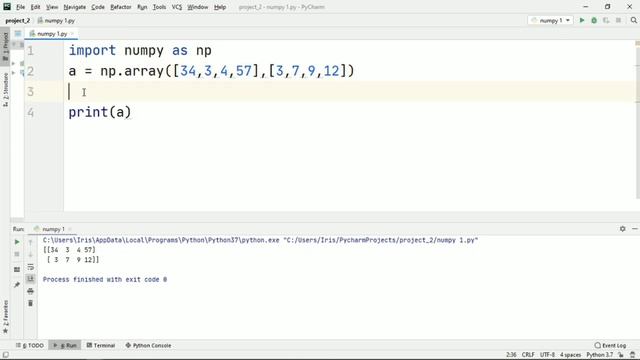Hide the Run panel with the minus icon
Screen dimensions: 640x360
(635, 229)
